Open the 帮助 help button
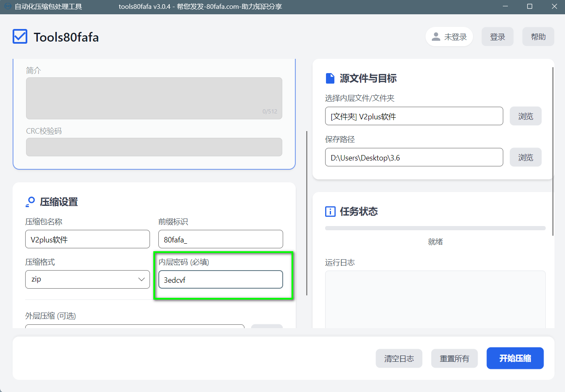 click(x=538, y=37)
